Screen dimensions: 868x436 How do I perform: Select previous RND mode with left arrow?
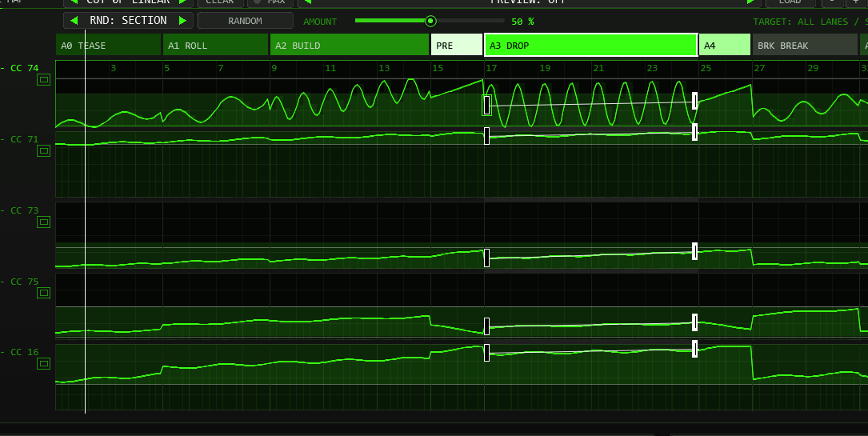[x=74, y=21]
